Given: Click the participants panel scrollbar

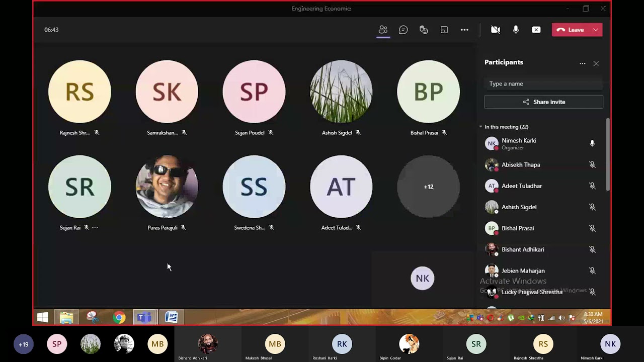Looking at the screenshot, I should 608,154.
